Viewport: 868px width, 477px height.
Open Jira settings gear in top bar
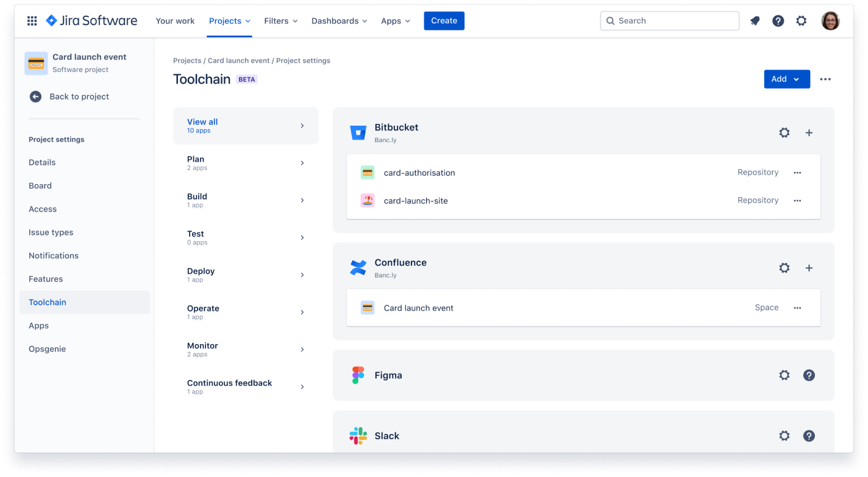point(801,20)
